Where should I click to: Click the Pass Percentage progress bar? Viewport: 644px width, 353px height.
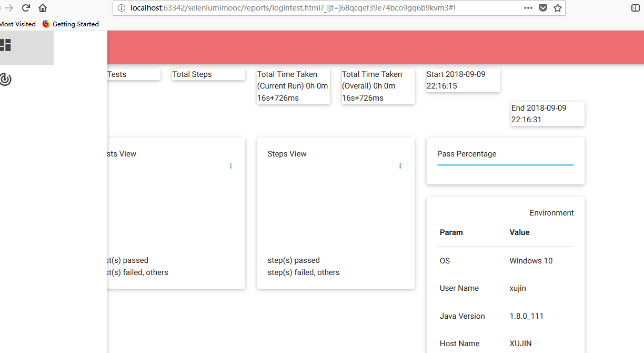point(506,165)
